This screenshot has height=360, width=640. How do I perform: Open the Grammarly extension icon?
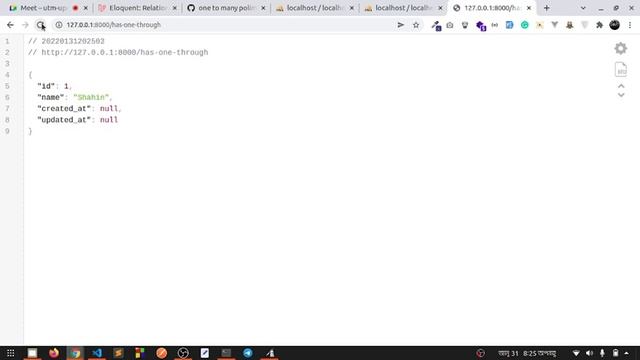pos(524,25)
